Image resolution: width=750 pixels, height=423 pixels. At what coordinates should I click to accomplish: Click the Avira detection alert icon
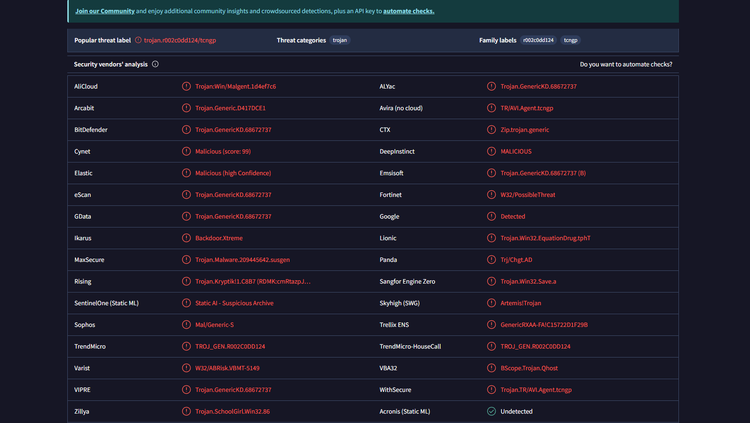click(x=491, y=108)
